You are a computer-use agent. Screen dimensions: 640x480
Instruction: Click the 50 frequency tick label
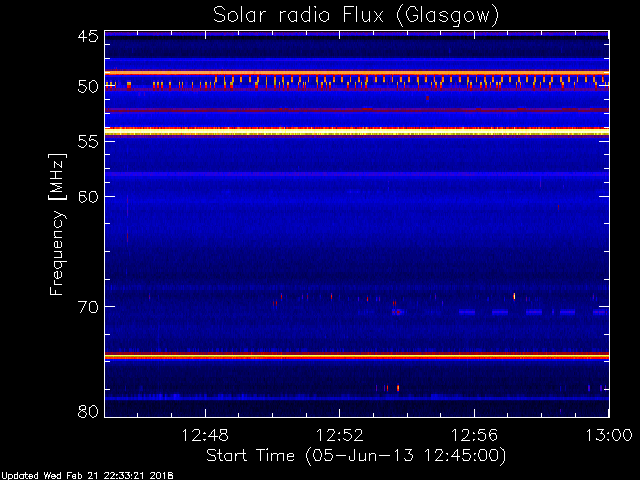(88, 87)
